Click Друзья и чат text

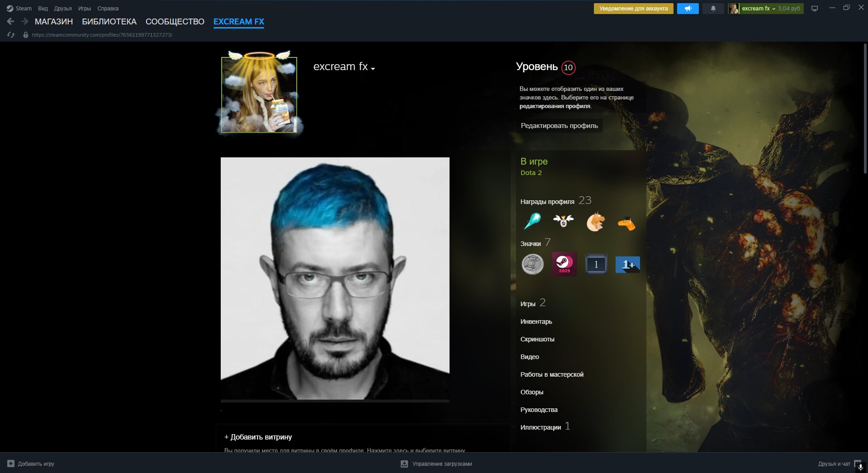(834, 464)
